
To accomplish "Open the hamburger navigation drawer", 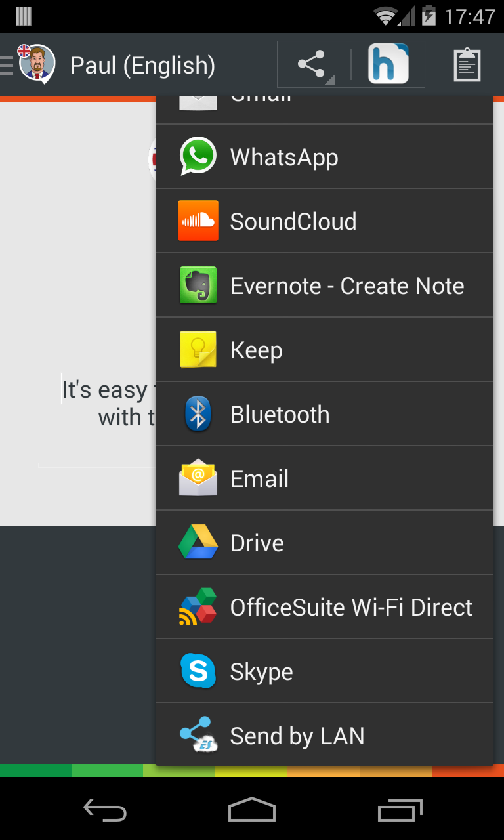I will point(7,65).
